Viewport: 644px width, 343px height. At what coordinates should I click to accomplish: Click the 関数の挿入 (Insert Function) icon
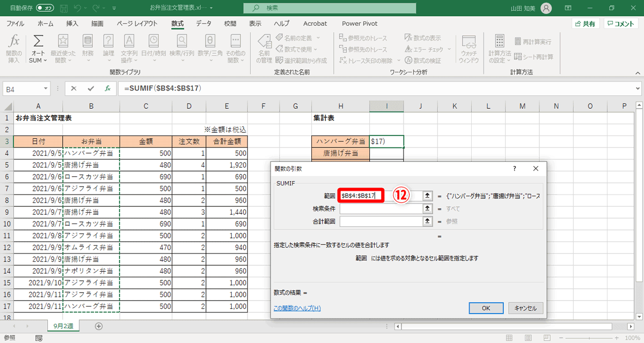click(x=14, y=46)
